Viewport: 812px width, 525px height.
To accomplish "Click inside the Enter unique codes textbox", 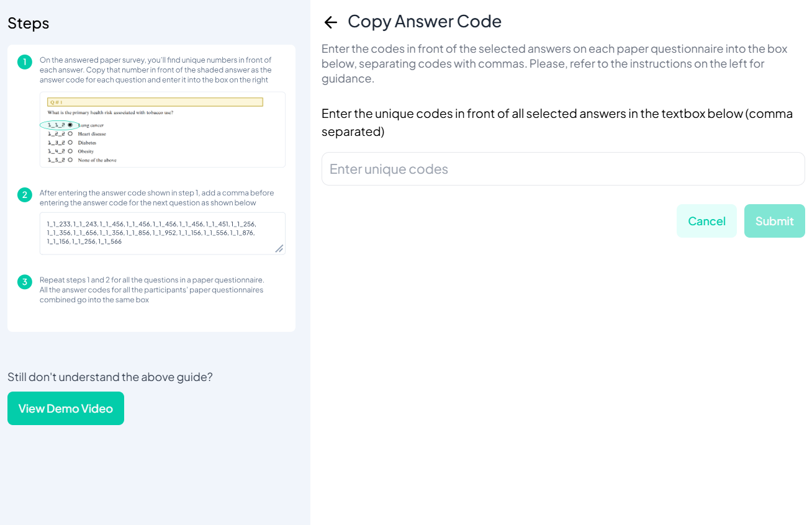I will [562, 168].
